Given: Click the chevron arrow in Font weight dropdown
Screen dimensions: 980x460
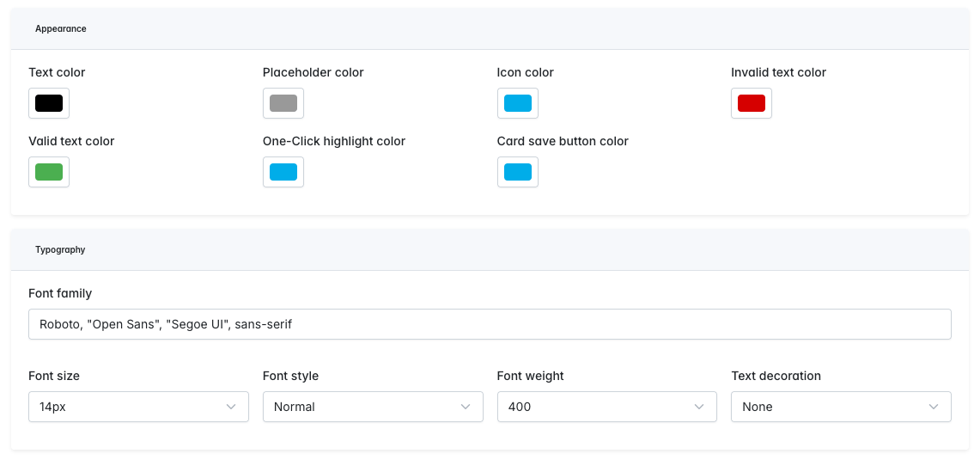Looking at the screenshot, I should 699,407.
